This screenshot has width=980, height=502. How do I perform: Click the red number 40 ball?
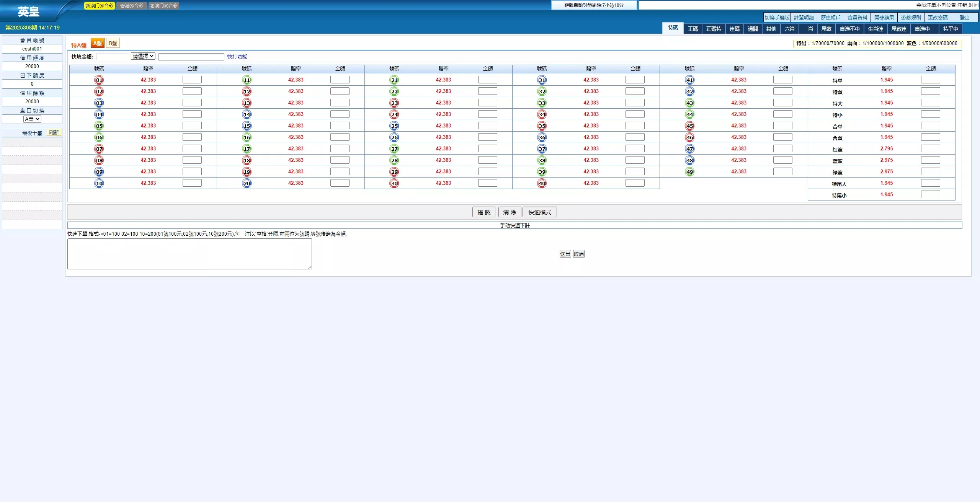pyautogui.click(x=542, y=183)
